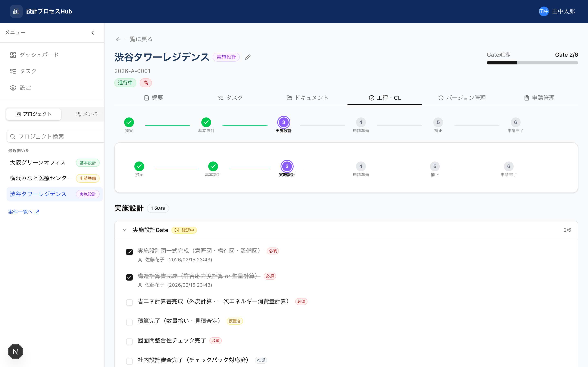The width and height of the screenshot is (588, 367).
Task: Click the Gate進捗 progress bar
Action: tap(532, 63)
